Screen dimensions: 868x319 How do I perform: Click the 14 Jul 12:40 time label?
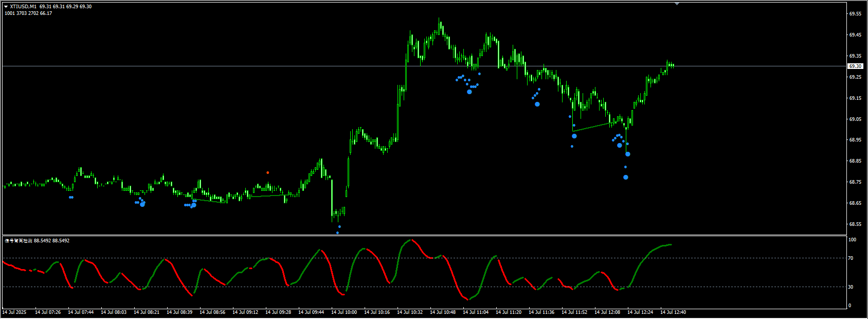point(673,312)
